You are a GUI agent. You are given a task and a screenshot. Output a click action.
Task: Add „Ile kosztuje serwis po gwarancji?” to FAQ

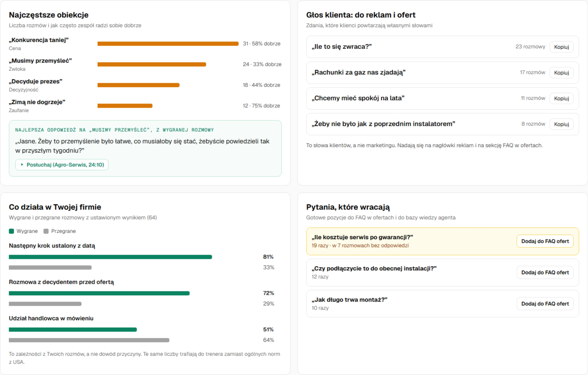(x=545, y=241)
